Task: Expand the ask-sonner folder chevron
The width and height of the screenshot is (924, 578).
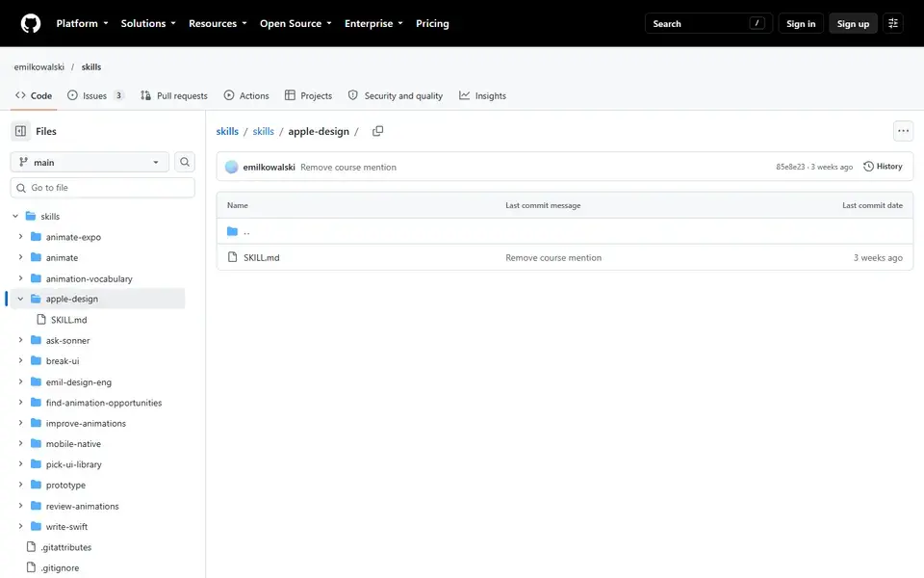Action: (20, 340)
